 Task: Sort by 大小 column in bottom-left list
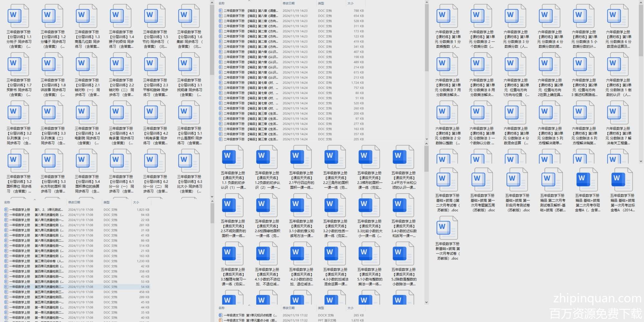(136, 202)
